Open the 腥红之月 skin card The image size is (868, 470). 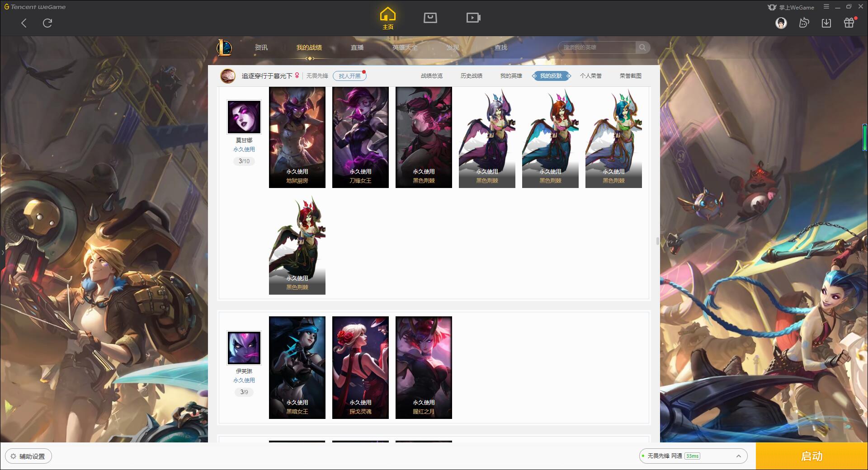click(x=424, y=367)
